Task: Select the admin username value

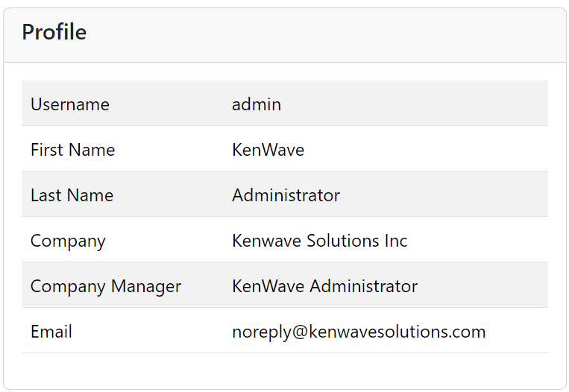Action: 257,104
